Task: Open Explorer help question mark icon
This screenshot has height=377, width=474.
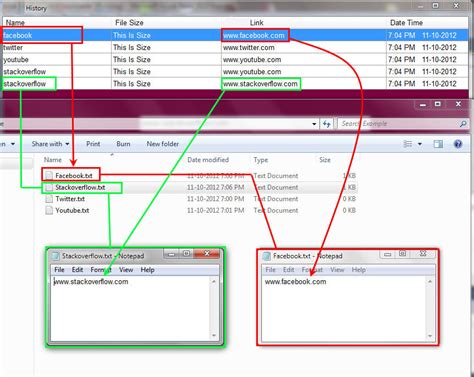Action: pos(458,144)
